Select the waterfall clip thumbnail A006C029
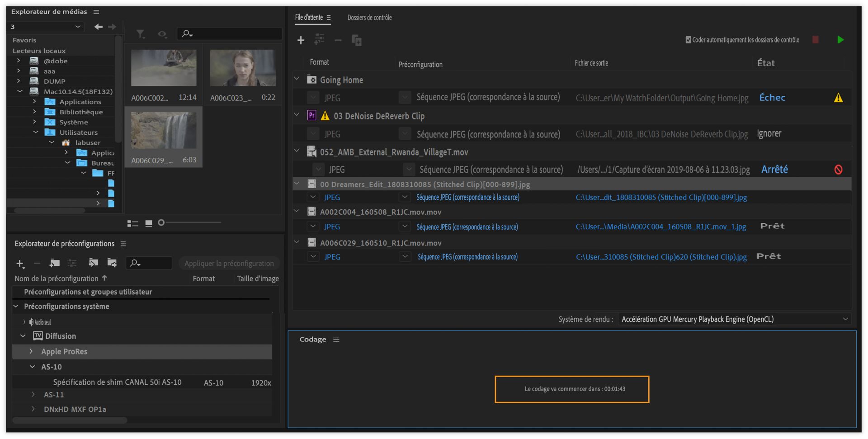 point(164,131)
